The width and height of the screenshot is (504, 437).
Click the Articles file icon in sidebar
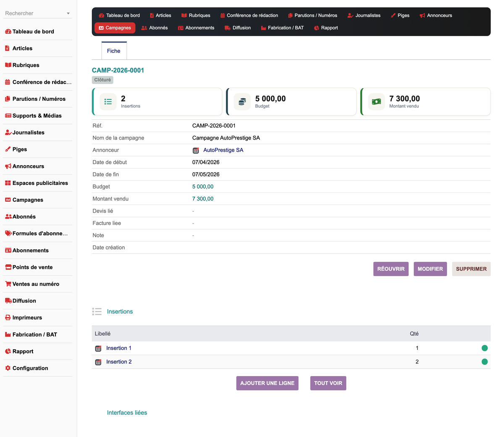point(7,48)
